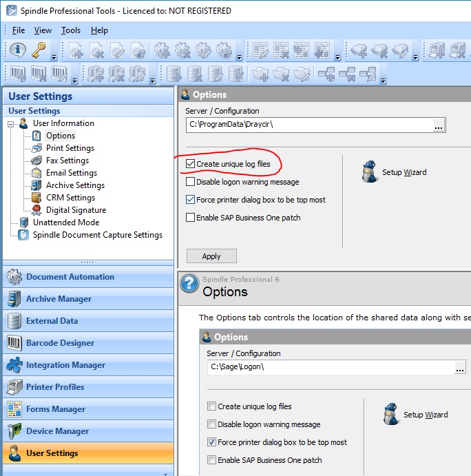
Task: Open toolbar options arrow after barcode icons
Action: (x=74, y=81)
